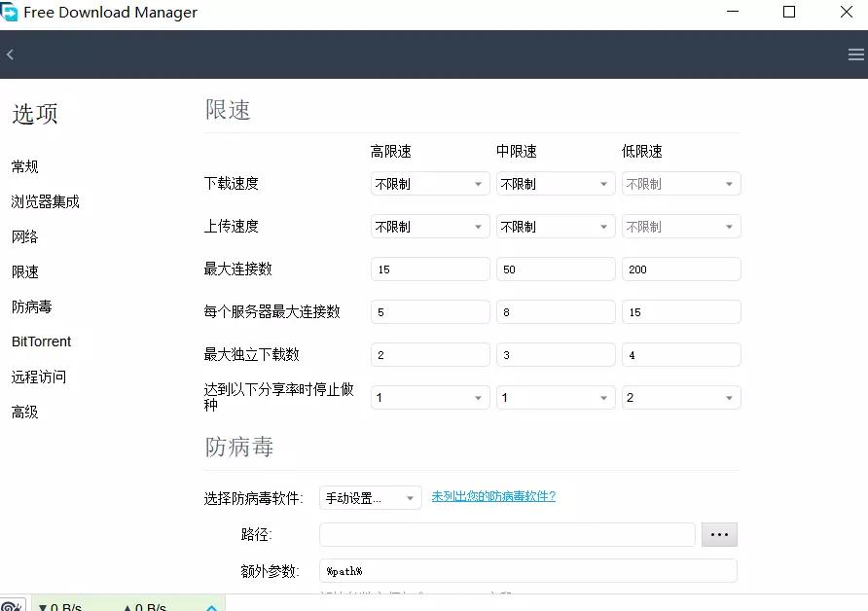Click the 最大连接数 field showing 15
This screenshot has width=868, height=611.
click(x=429, y=269)
